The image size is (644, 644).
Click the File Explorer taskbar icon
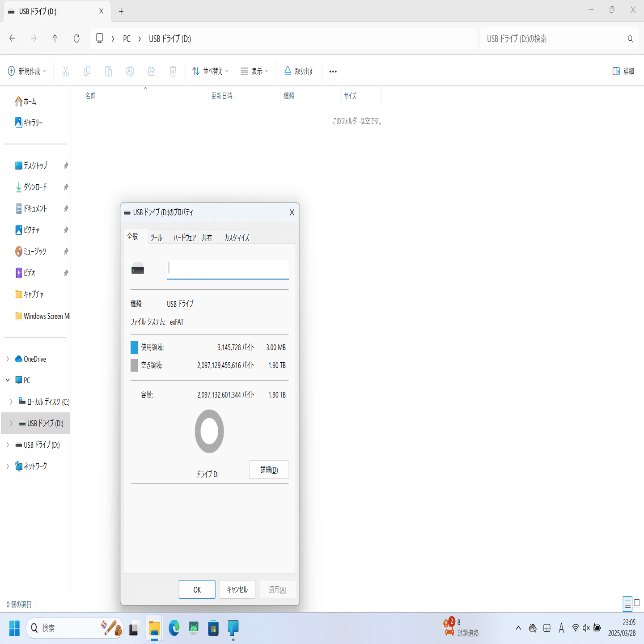tap(154, 628)
